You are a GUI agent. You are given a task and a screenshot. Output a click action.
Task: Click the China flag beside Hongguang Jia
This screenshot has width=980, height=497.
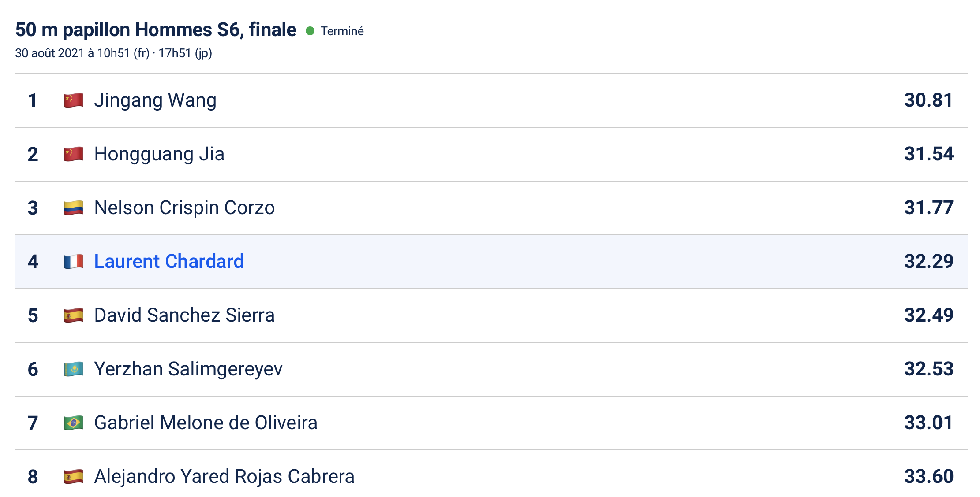[74, 154]
